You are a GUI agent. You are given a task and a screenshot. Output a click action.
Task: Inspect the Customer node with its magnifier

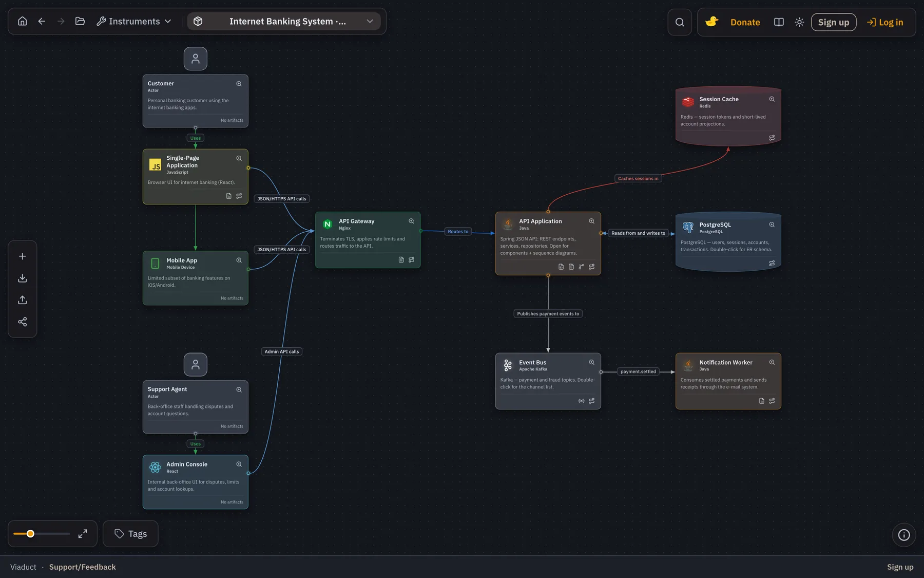point(239,84)
